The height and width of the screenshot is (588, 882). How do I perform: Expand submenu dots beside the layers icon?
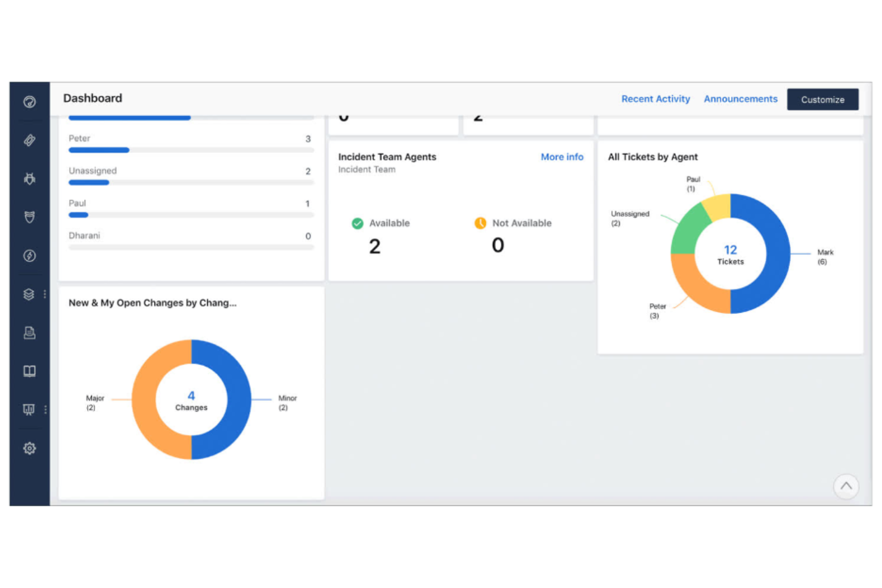(x=45, y=294)
